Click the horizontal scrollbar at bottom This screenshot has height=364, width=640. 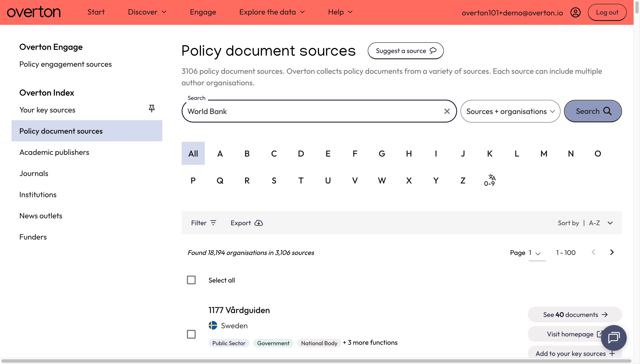click(317, 361)
